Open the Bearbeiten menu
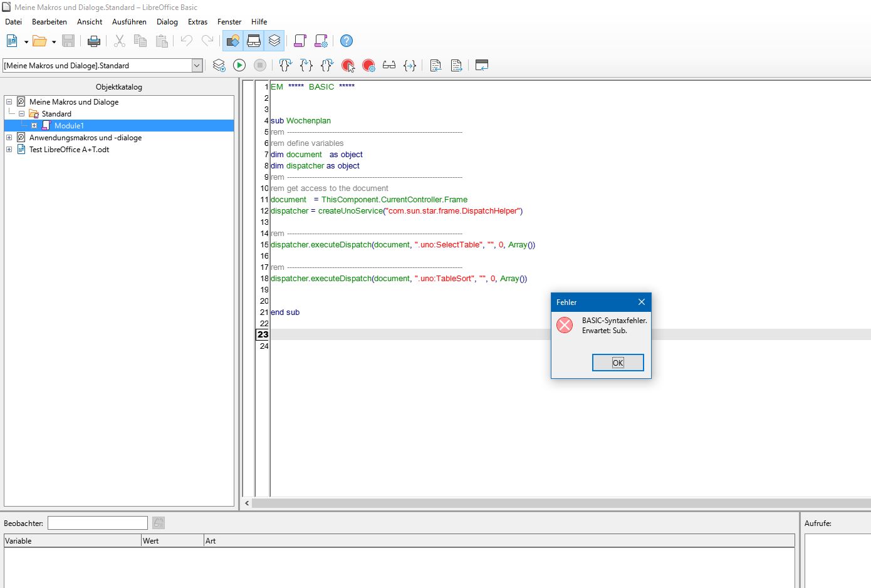This screenshot has width=871, height=588. point(50,21)
